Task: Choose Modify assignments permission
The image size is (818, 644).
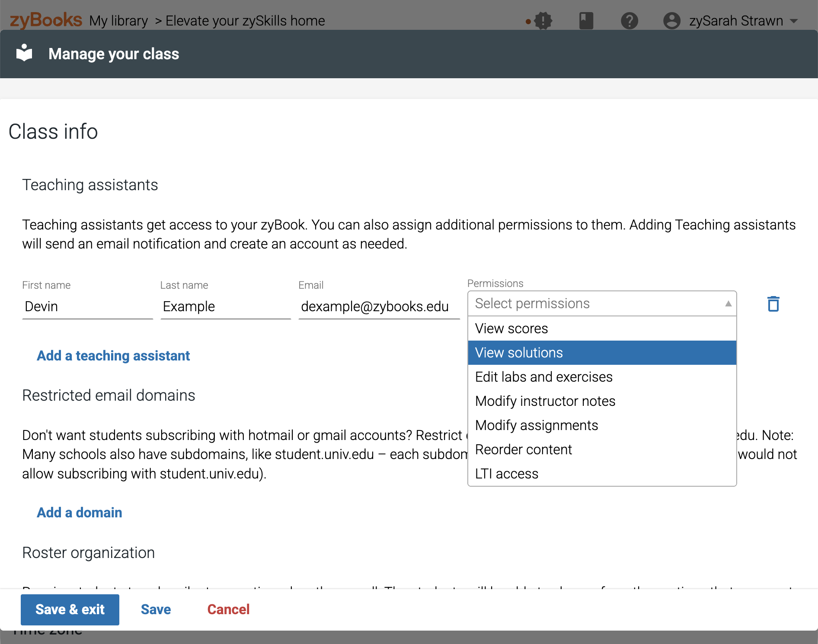Action: coord(602,425)
